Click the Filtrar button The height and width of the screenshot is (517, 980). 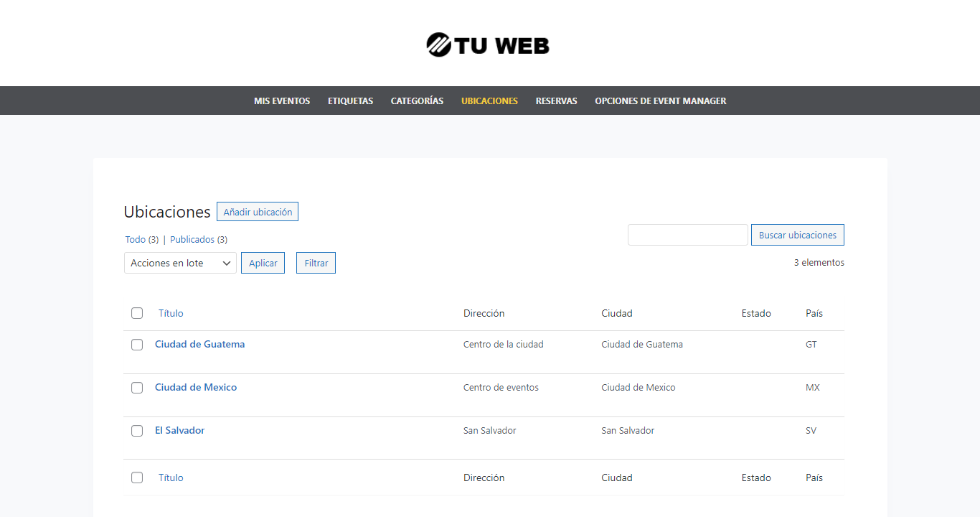click(316, 263)
